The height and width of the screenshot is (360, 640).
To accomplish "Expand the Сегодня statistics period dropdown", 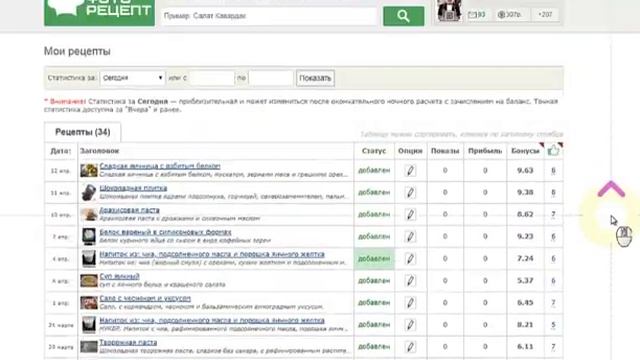I will [x=133, y=78].
